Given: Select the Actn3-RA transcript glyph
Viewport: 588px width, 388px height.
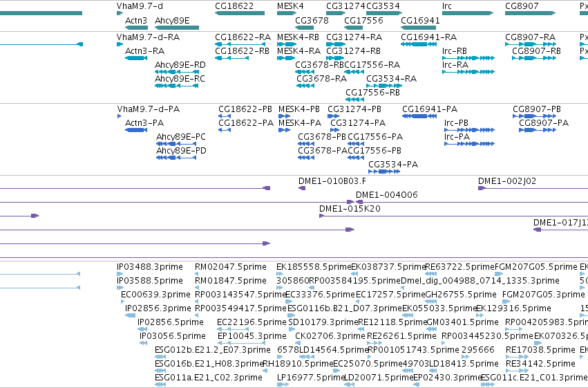Looking at the screenshot, I should [136, 58].
